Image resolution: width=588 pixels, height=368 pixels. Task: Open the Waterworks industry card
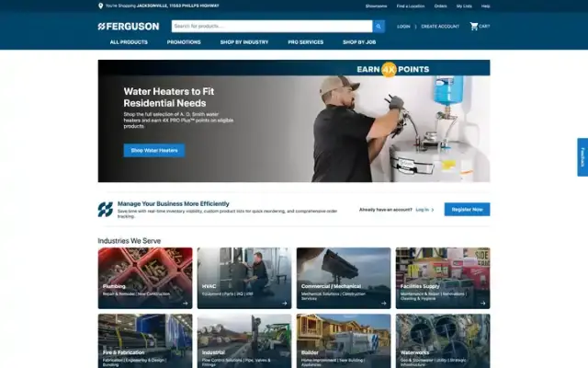pyautogui.click(x=443, y=341)
